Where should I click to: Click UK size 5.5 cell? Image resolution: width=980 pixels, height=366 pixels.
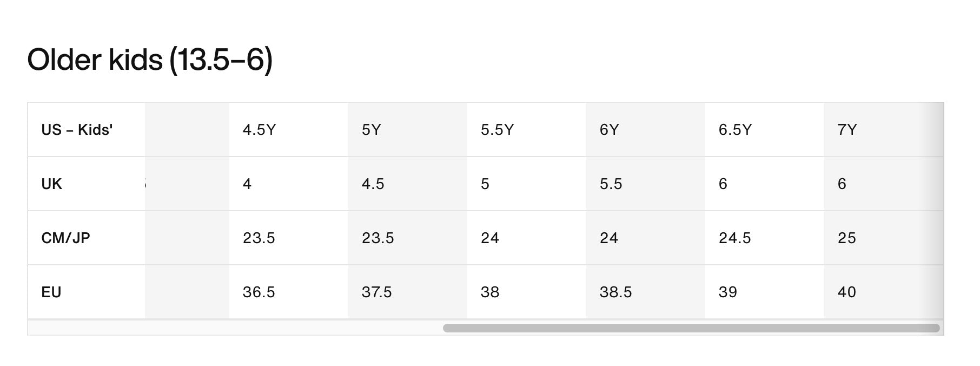(611, 184)
